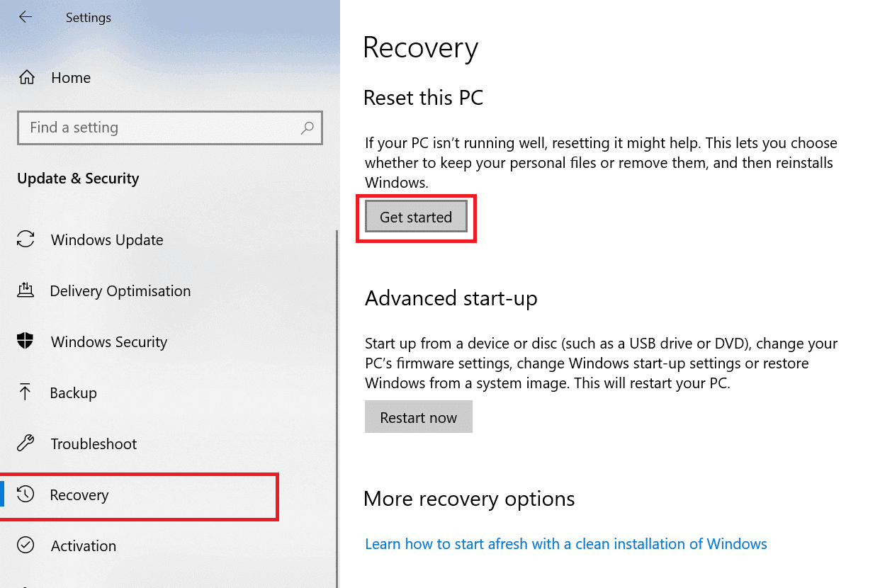Click the Activation checkmark circle icon

click(26, 545)
